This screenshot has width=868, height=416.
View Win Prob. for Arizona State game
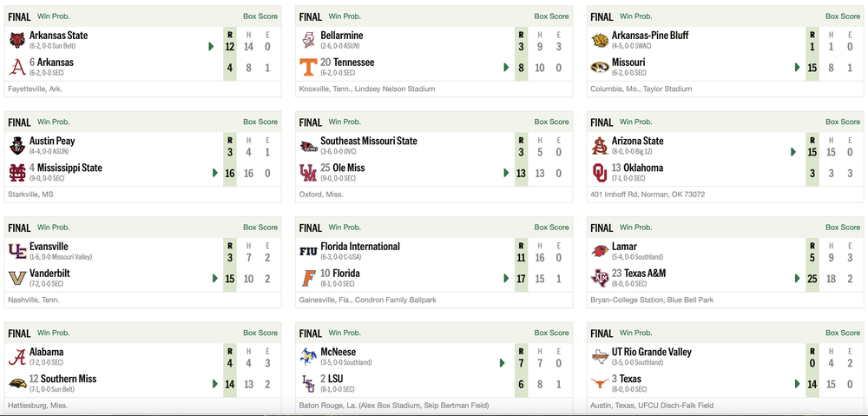(x=636, y=122)
